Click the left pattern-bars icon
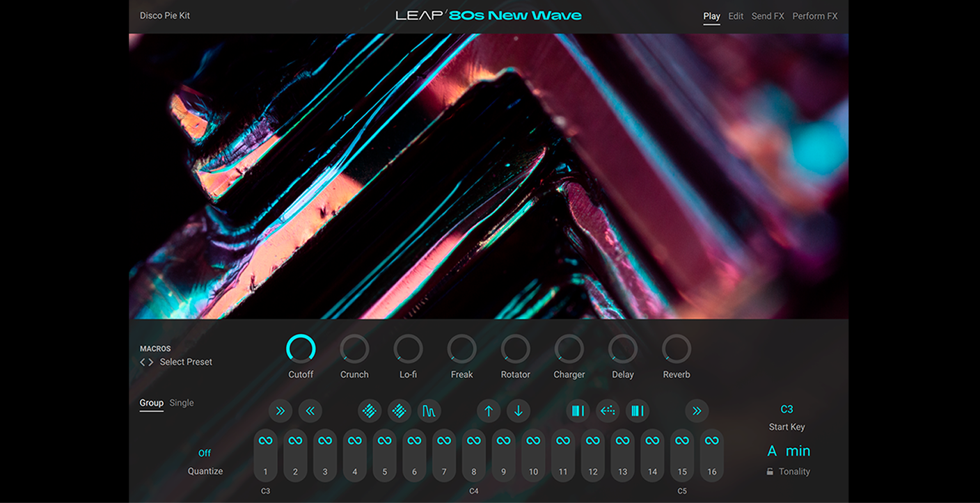Image resolution: width=980 pixels, height=503 pixels. [x=578, y=410]
